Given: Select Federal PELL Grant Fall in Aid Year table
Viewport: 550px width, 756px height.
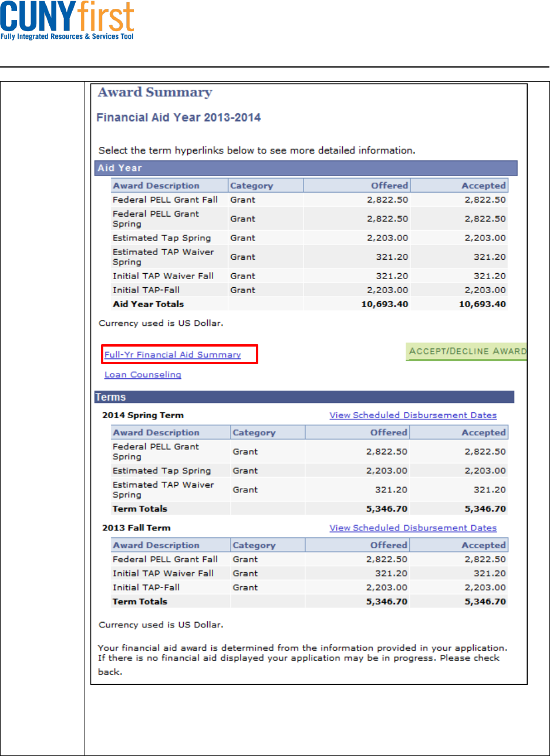Looking at the screenshot, I should tap(165, 200).
